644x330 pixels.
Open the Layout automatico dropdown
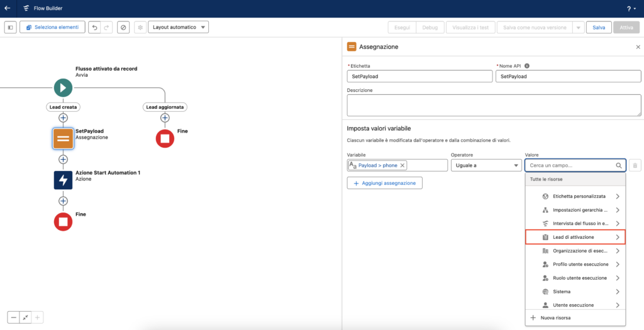[x=178, y=28]
